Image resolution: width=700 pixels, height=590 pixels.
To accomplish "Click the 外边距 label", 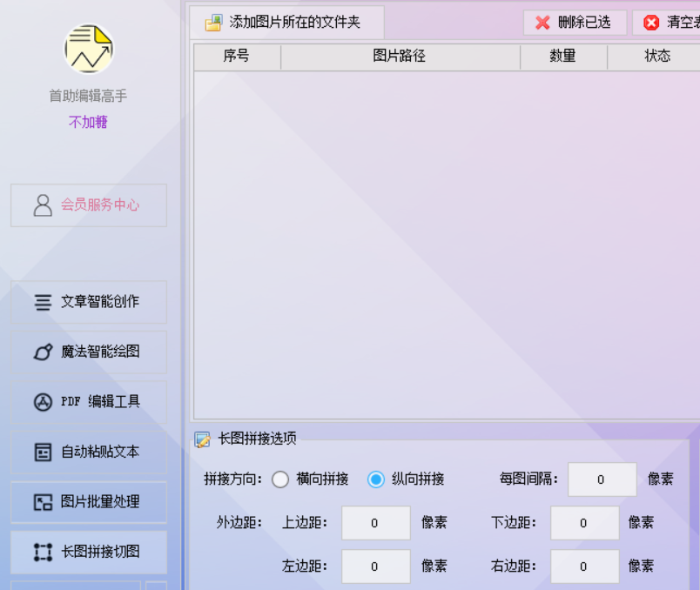I will point(239,523).
